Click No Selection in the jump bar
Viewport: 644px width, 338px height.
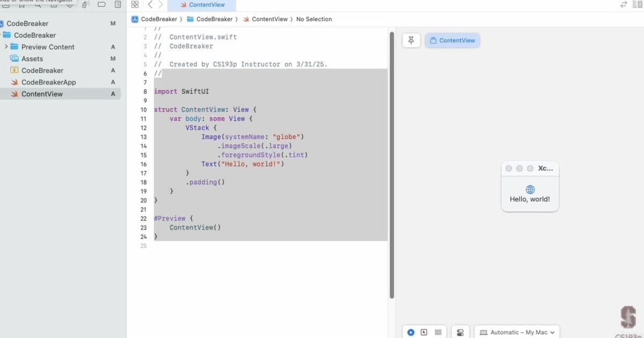pos(314,19)
